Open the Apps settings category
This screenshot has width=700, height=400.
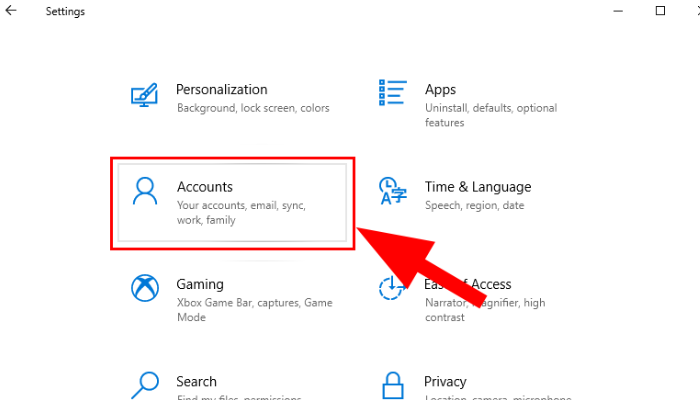440,89
